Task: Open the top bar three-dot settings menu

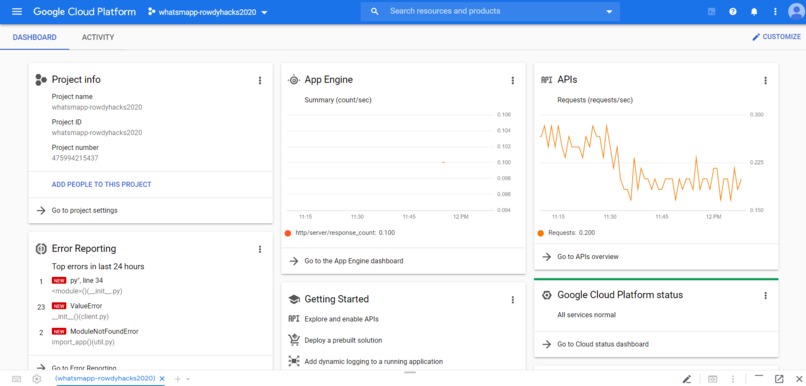Action: coord(775,11)
